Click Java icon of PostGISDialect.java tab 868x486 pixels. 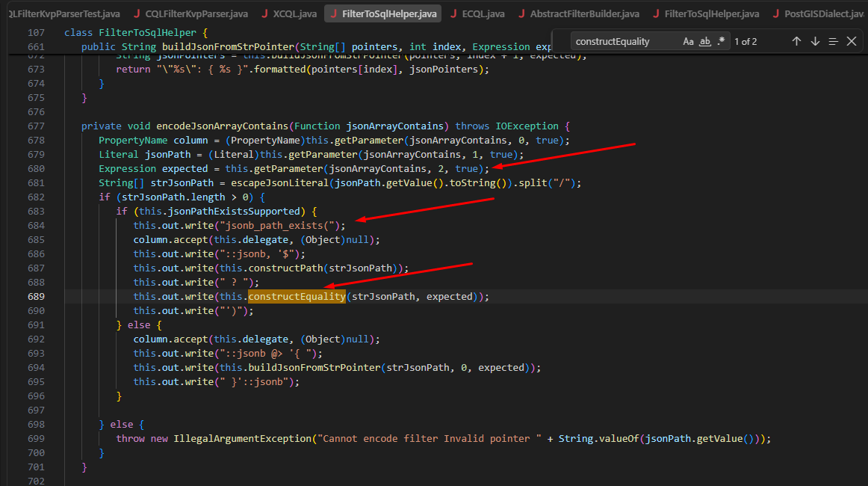tap(775, 14)
